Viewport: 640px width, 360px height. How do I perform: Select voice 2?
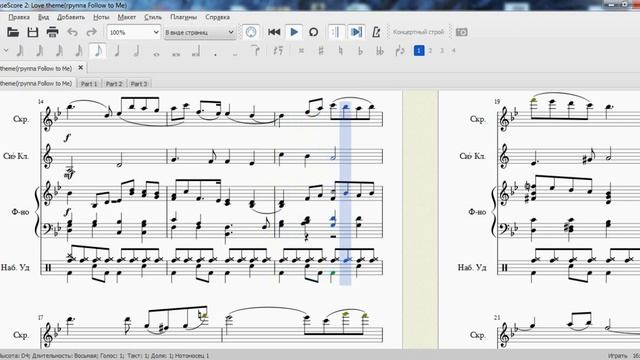430,51
